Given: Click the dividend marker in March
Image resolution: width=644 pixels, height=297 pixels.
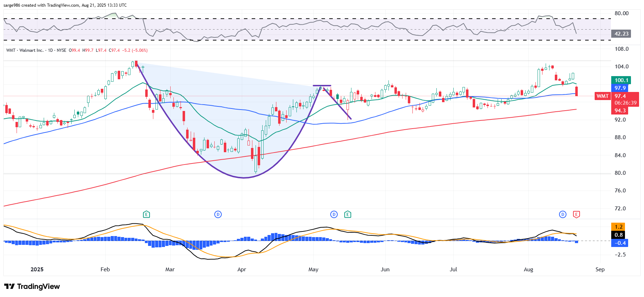Looking at the screenshot, I should point(218,214).
